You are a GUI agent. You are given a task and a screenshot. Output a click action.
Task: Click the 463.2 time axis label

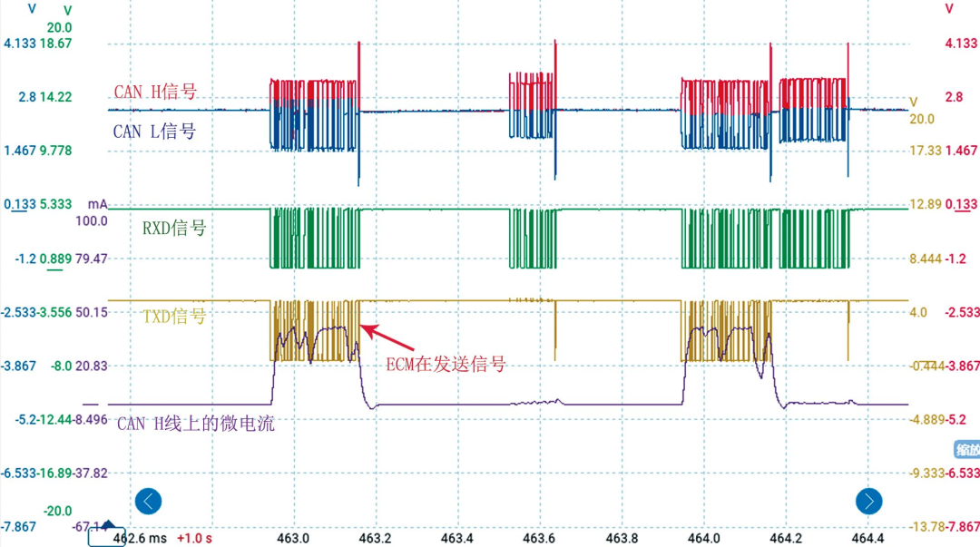[x=375, y=538]
